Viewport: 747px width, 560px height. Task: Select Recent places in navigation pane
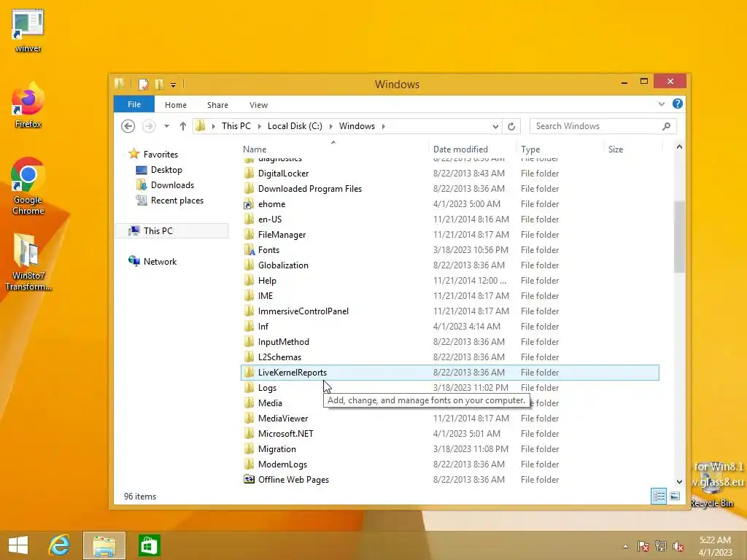click(169, 201)
